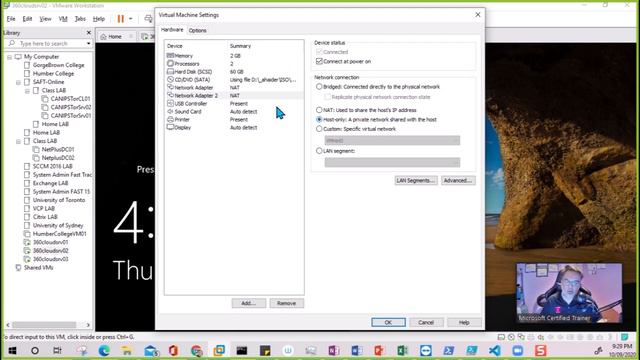Select the Hard Disk (SCSI) device
The image size is (640, 360).
pyautogui.click(x=234, y=71)
